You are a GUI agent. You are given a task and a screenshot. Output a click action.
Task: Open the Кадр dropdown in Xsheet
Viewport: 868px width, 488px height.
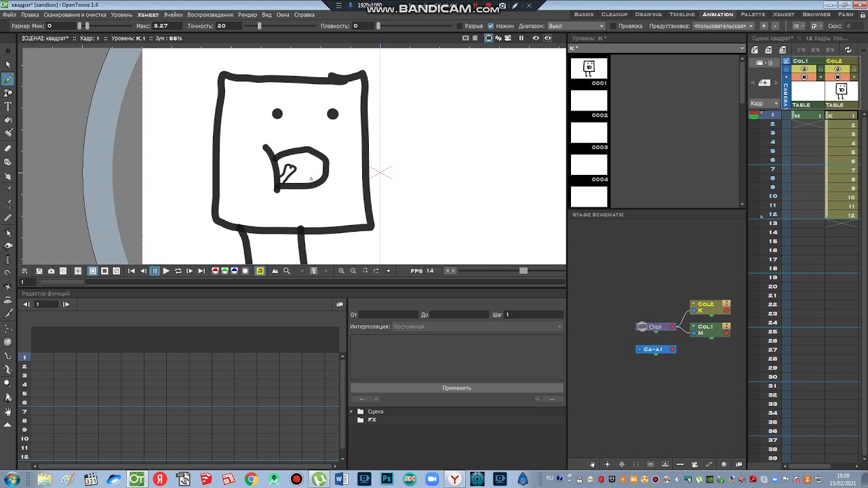(x=764, y=103)
